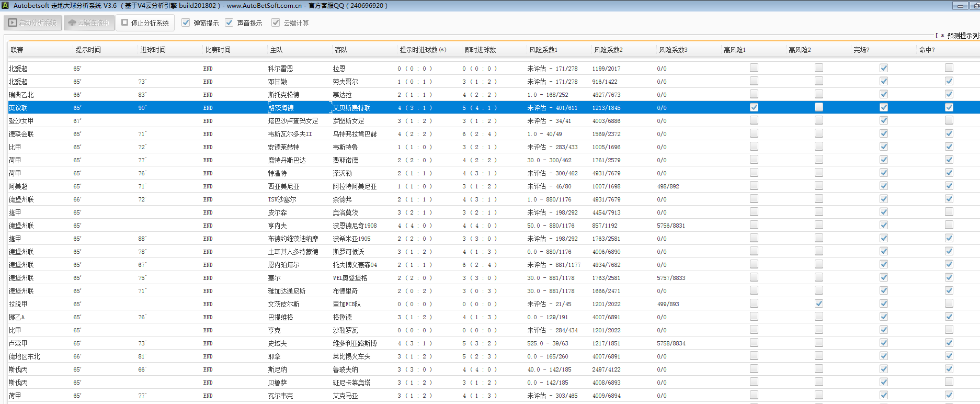Uncheck 高风险1 in the highlighted 英议联 row
Image resolution: width=980 pixels, height=404 pixels.
pos(754,107)
